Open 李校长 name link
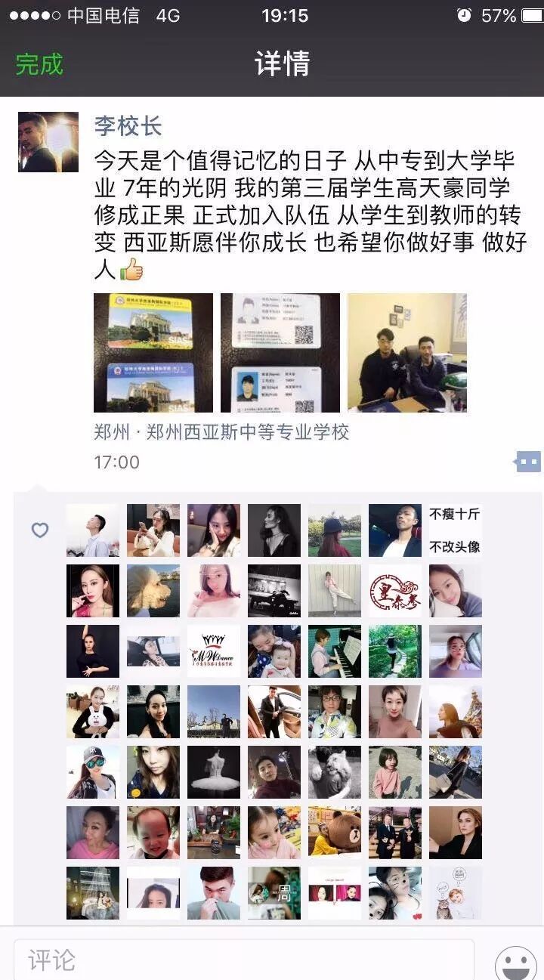 (128, 125)
